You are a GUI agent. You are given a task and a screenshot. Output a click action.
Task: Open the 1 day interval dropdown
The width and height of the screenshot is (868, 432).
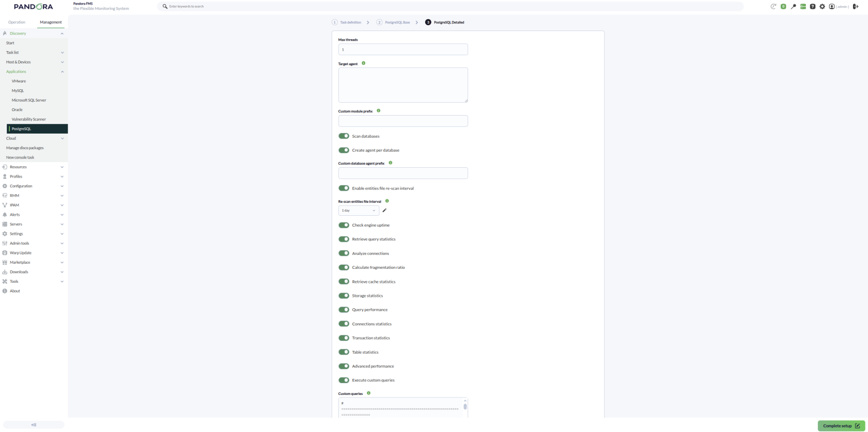click(359, 211)
